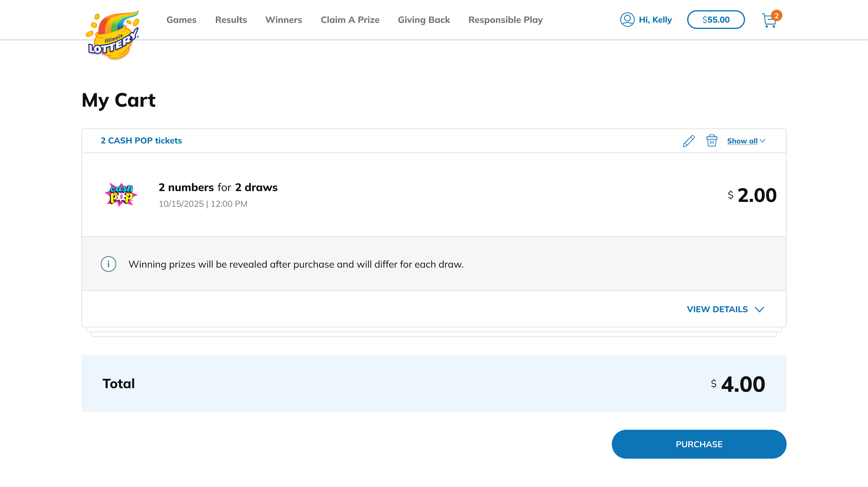This screenshot has height=487, width=868.
Task: Click the Hi, Kelly account link
Action: click(655, 20)
